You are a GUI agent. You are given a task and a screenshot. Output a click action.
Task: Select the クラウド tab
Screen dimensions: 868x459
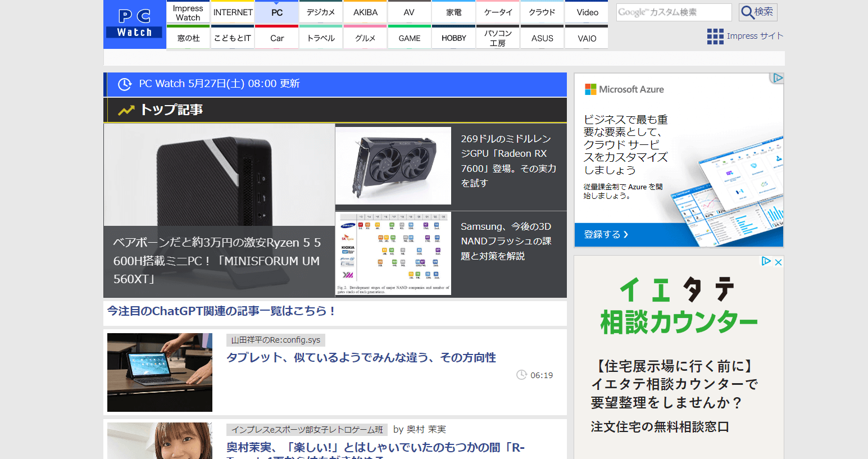[x=542, y=12]
